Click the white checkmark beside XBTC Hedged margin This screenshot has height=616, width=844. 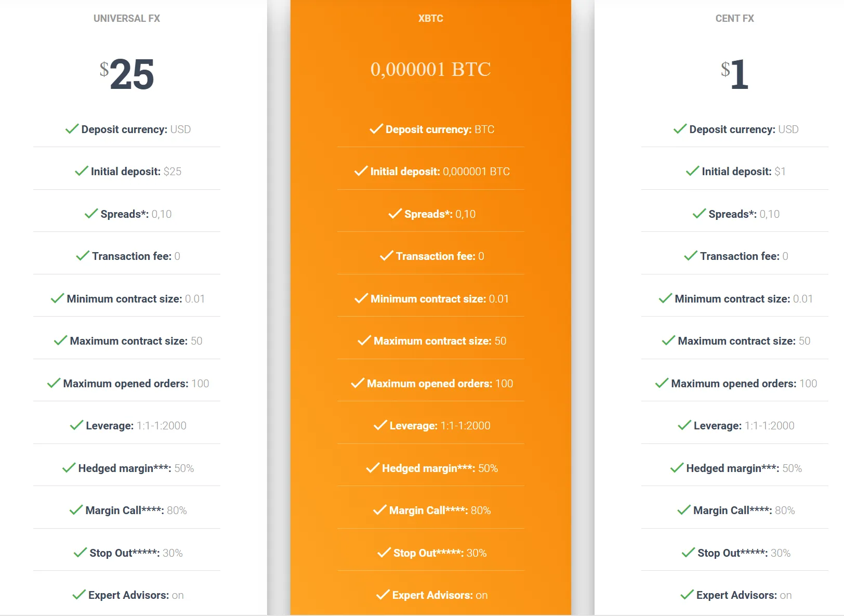coord(373,468)
